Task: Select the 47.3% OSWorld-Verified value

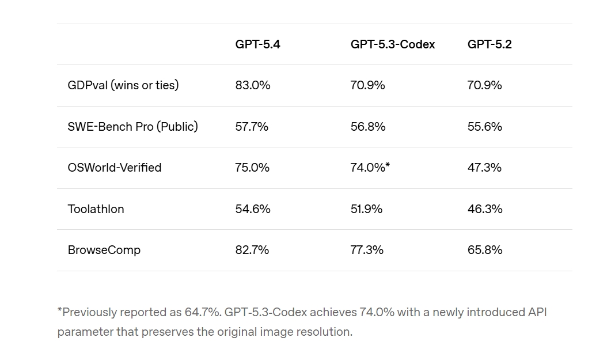Action: click(484, 168)
